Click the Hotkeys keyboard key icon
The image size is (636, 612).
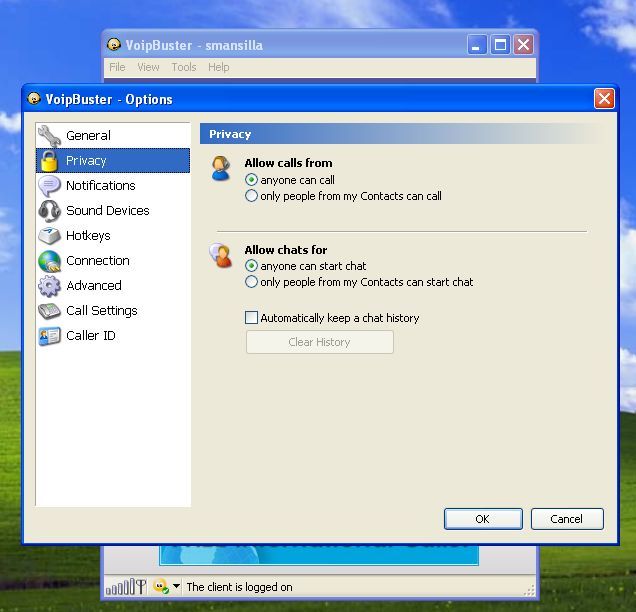(x=49, y=236)
